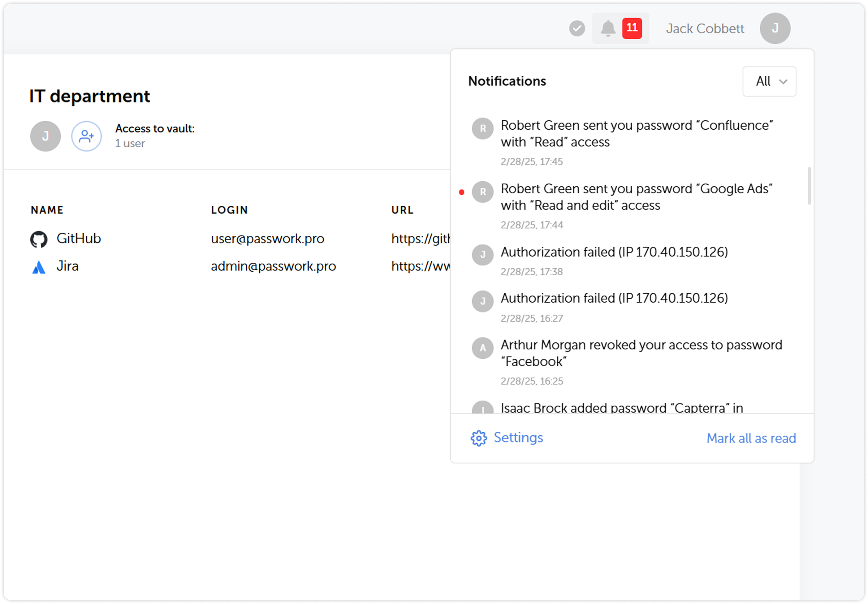
Task: Open the Settings link in notifications panel
Action: (518, 438)
